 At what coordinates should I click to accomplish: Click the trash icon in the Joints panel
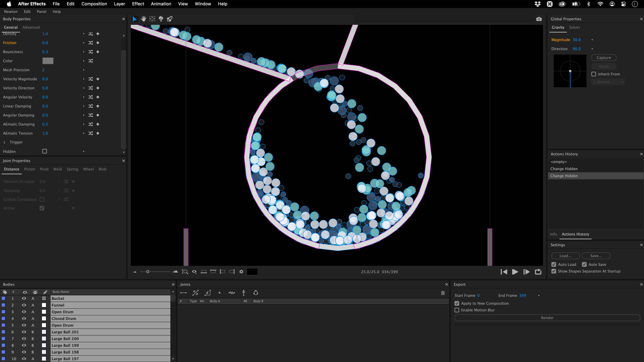click(x=443, y=293)
